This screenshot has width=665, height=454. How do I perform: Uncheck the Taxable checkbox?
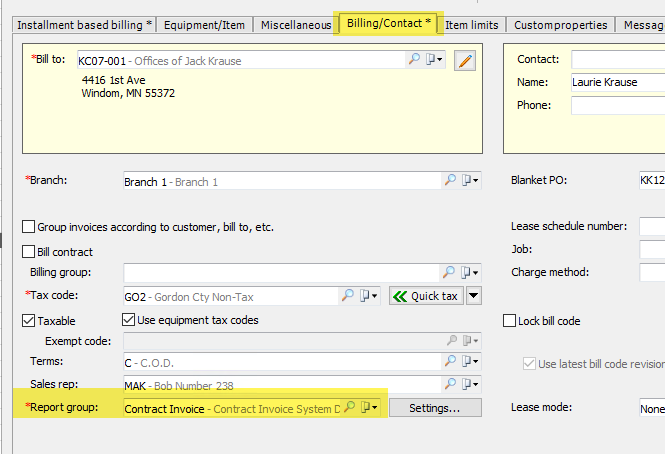pos(28,321)
